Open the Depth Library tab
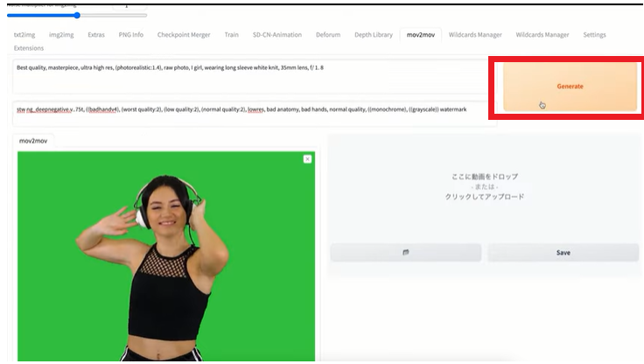The width and height of the screenshot is (644, 364). 374,35
